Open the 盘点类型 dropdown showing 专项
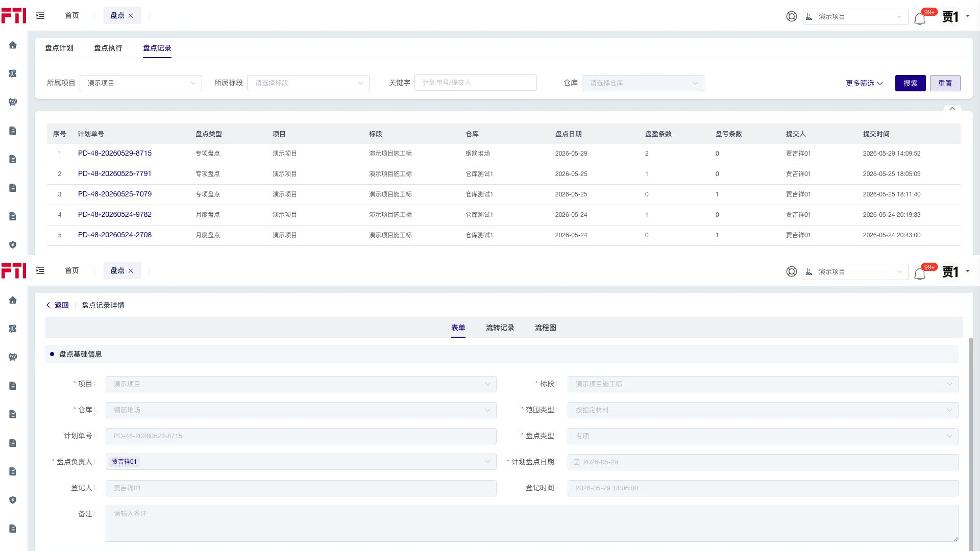Image resolution: width=980 pixels, height=551 pixels. coord(763,436)
